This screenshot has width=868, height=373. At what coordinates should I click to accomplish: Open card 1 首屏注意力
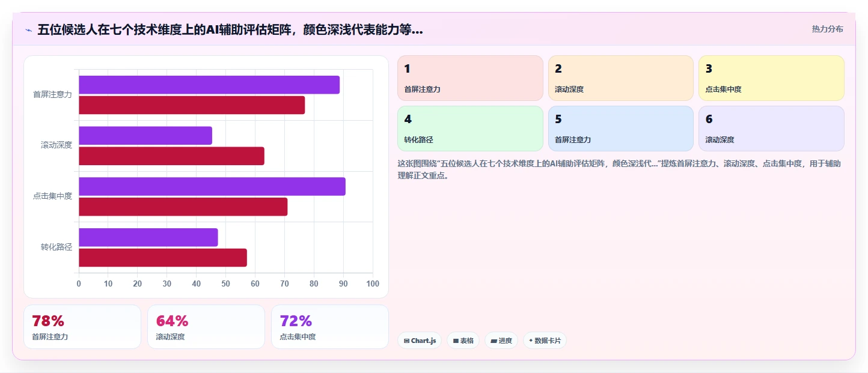click(470, 78)
